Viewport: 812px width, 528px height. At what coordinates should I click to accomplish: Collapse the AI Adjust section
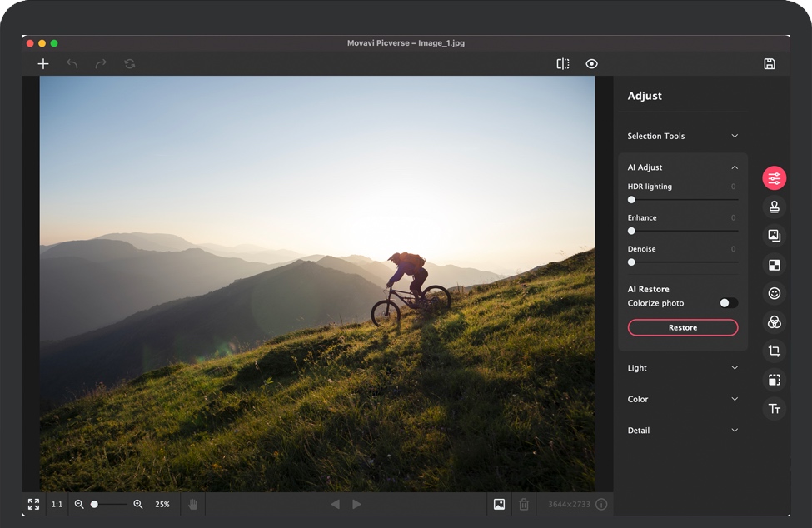[734, 167]
